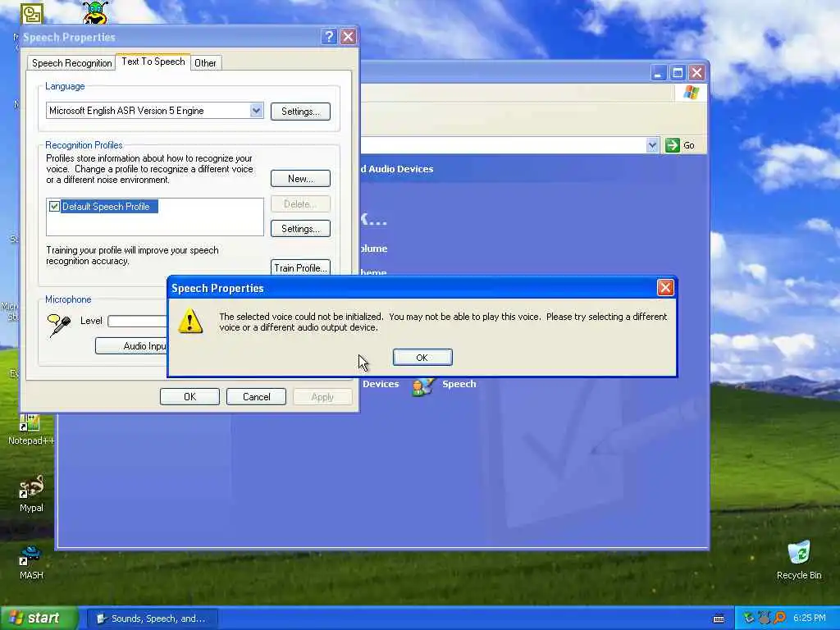Expand the address bar dropdown arrow
Image resolution: width=840 pixels, height=630 pixels.
(x=652, y=145)
